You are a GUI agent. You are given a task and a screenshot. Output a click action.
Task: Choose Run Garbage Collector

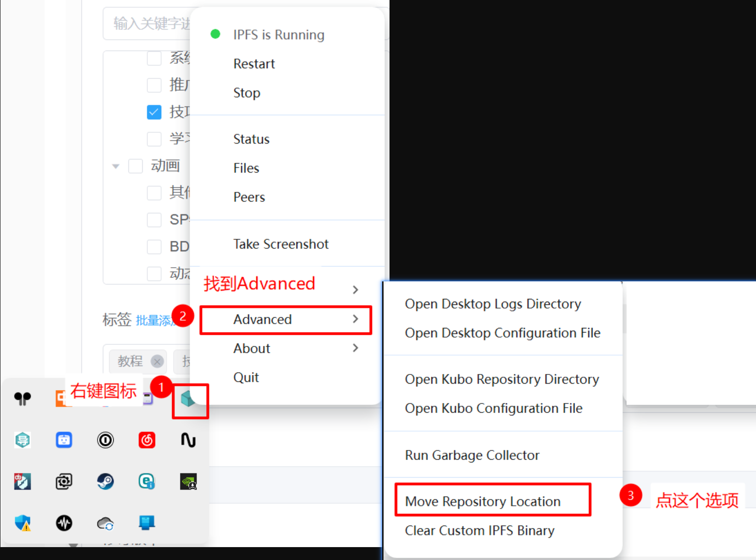[x=472, y=455]
